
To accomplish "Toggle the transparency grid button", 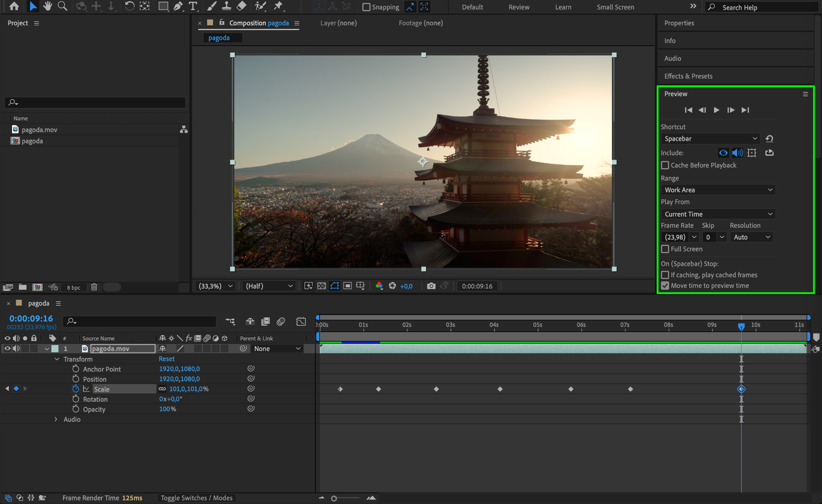I will click(x=321, y=286).
